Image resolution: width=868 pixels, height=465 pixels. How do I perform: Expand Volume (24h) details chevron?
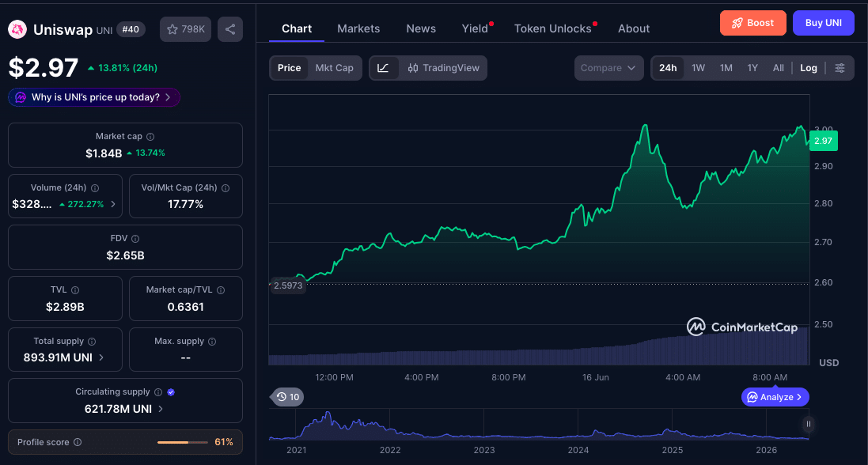tap(113, 204)
